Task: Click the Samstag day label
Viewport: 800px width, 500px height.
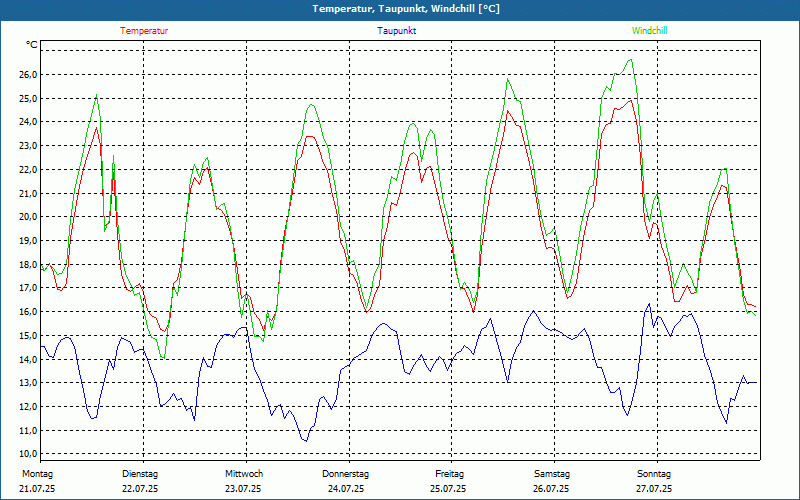Action: [x=552, y=474]
